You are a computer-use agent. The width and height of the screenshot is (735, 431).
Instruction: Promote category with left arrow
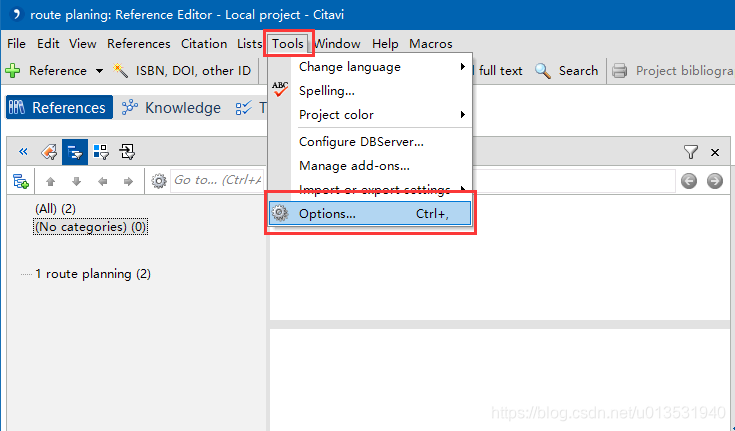click(103, 181)
